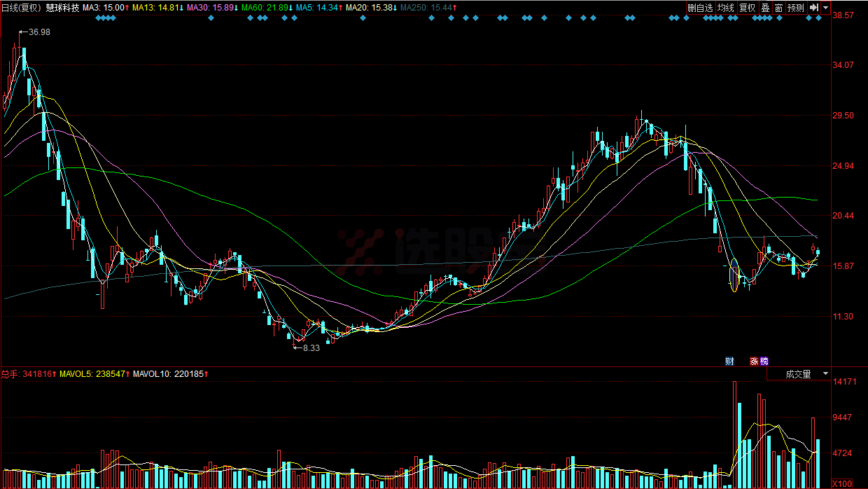The width and height of the screenshot is (868, 489).
Task: Open the top-right toolbar dropdown arrow
Action: 825,8
